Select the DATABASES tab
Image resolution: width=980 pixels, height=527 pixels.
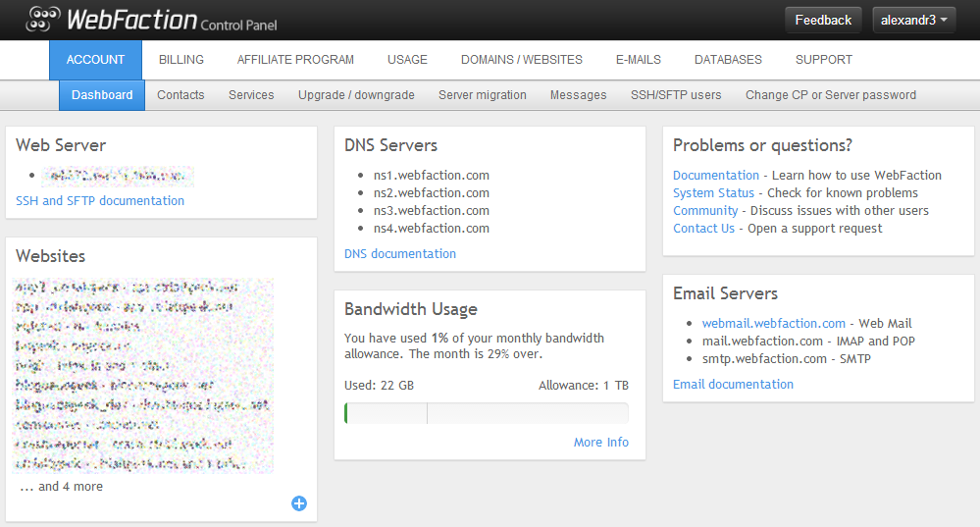tap(728, 60)
